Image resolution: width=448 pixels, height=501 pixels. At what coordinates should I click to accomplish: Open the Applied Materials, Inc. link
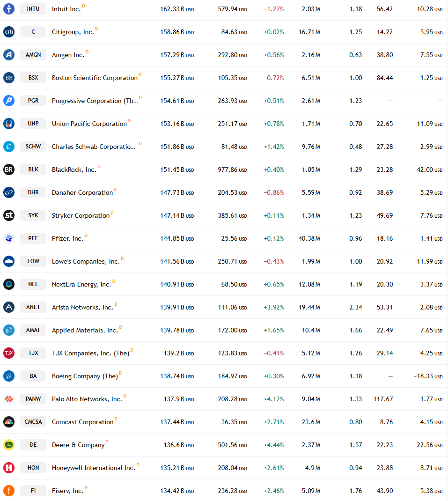coord(85,331)
